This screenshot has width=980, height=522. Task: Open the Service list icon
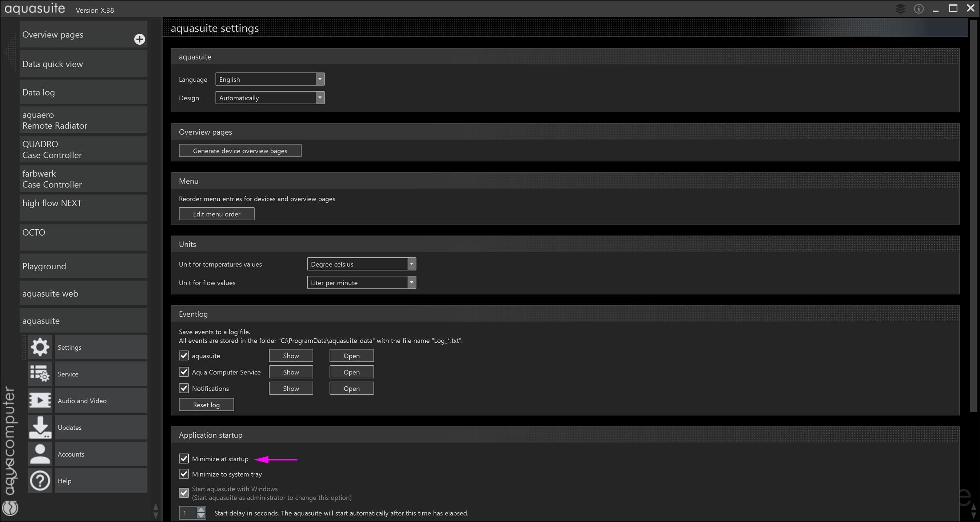click(40, 374)
